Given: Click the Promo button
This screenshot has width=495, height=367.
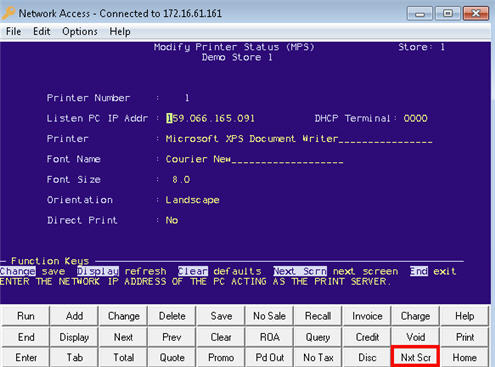Looking at the screenshot, I should pos(221,357).
